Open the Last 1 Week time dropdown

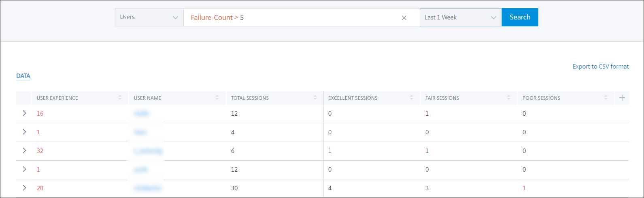[x=460, y=17]
